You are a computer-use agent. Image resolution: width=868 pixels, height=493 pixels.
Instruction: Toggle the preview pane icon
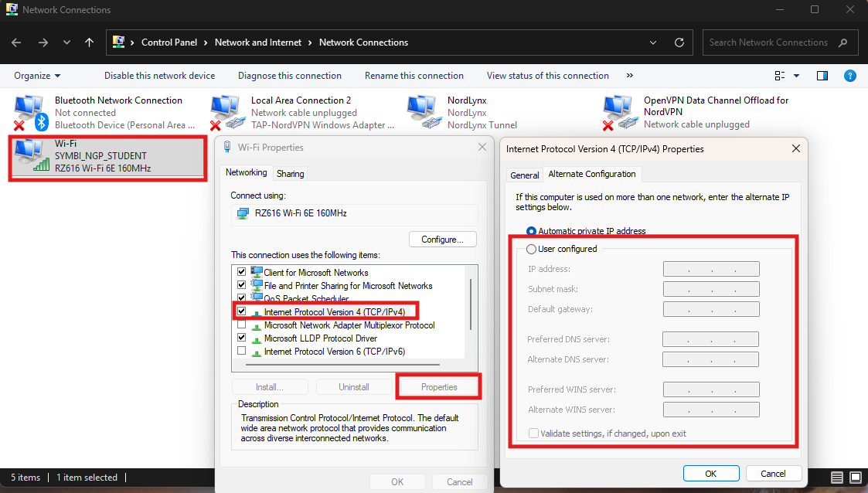pyautogui.click(x=822, y=76)
